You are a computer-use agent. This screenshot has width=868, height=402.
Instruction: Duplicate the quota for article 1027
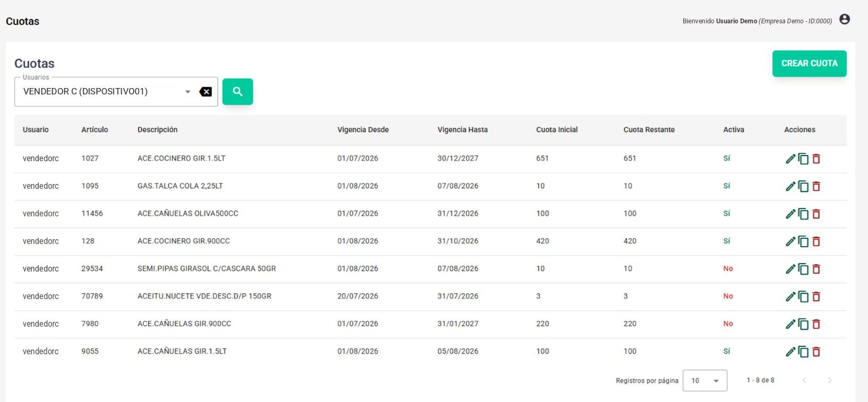point(803,159)
